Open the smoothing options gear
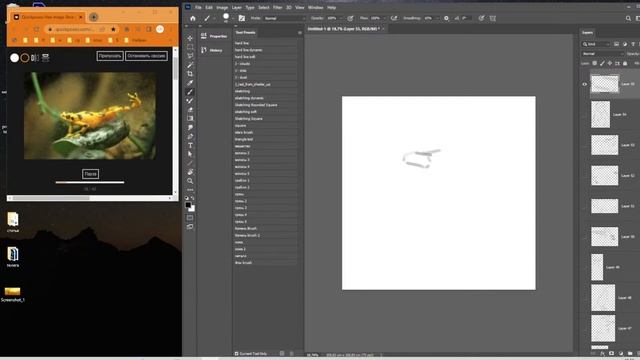640x360 pixels. coord(446,18)
